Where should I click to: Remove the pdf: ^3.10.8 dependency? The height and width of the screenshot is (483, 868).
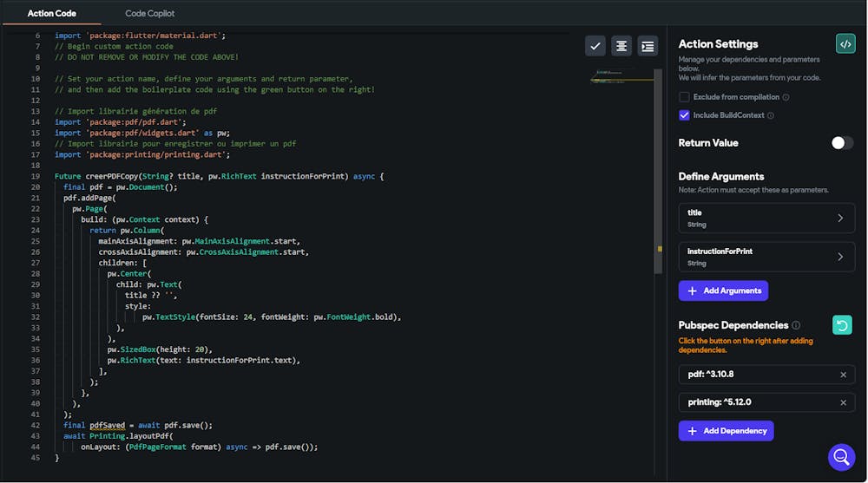coord(843,375)
